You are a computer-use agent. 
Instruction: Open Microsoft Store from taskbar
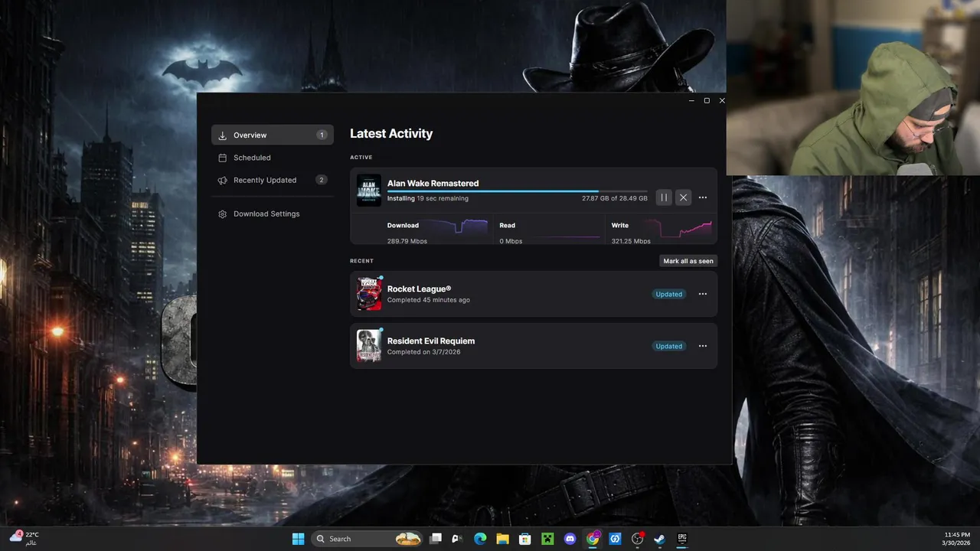(x=525, y=539)
